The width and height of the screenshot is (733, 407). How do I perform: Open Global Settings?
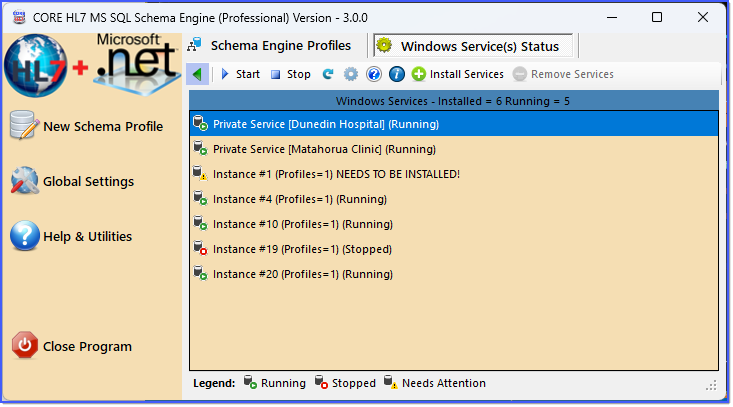[x=72, y=181]
